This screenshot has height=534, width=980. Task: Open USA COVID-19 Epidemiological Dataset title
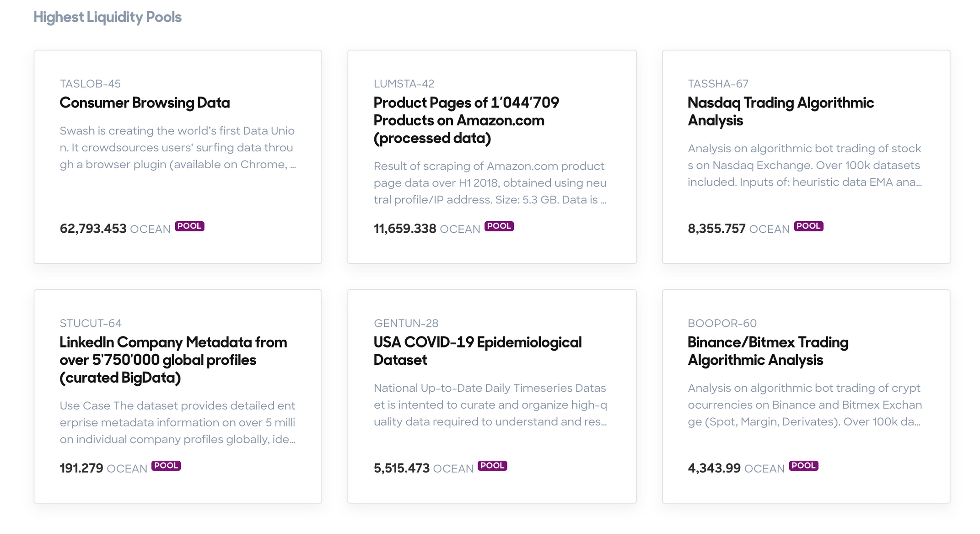click(x=478, y=351)
